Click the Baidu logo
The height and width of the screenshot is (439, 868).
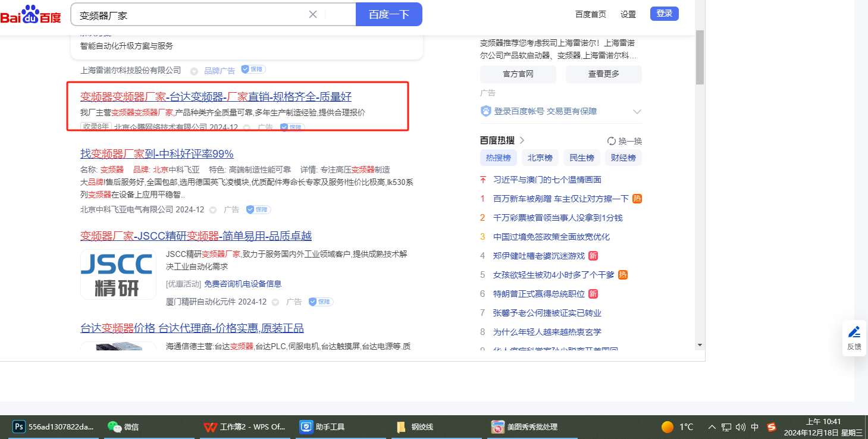tap(31, 15)
